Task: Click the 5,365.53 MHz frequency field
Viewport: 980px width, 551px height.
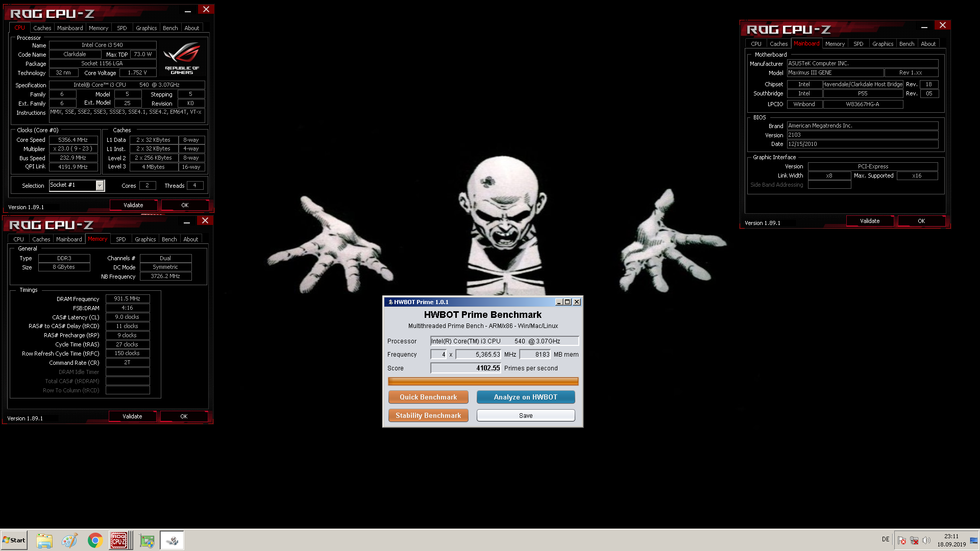Action: [478, 355]
